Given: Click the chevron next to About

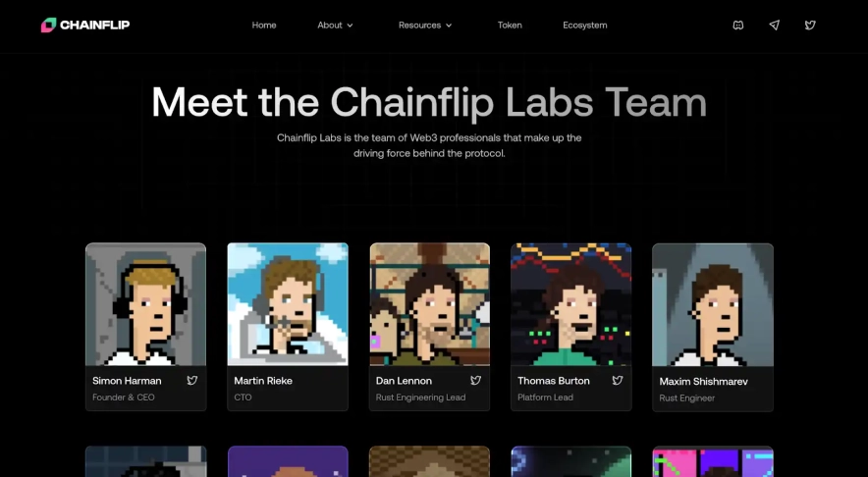Looking at the screenshot, I should [x=350, y=26].
